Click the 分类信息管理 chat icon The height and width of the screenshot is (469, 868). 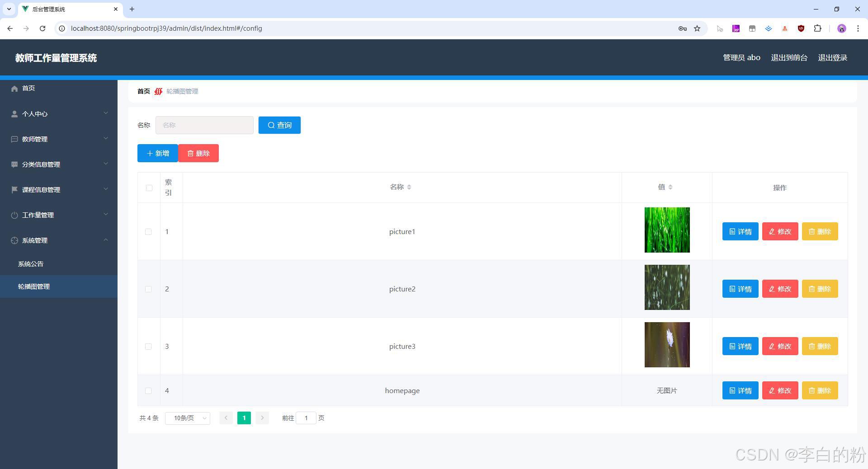14,164
